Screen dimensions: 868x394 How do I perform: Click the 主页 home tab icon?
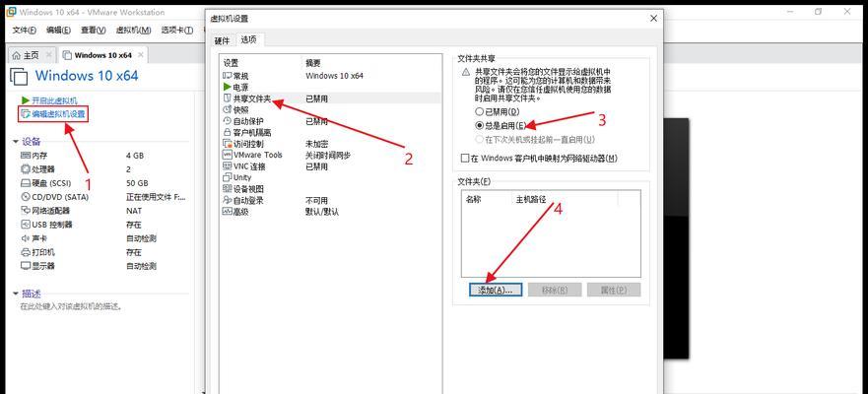coord(17,55)
